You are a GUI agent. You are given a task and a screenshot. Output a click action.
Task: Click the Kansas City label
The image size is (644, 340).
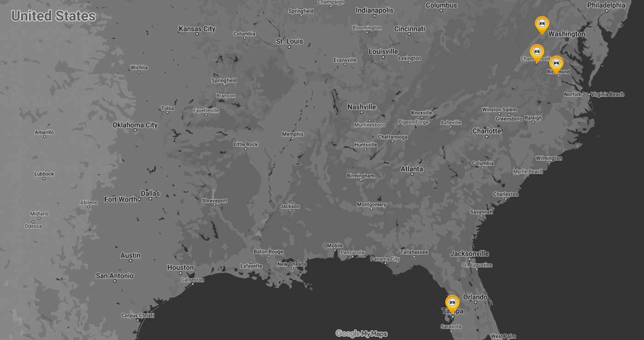[x=197, y=29]
